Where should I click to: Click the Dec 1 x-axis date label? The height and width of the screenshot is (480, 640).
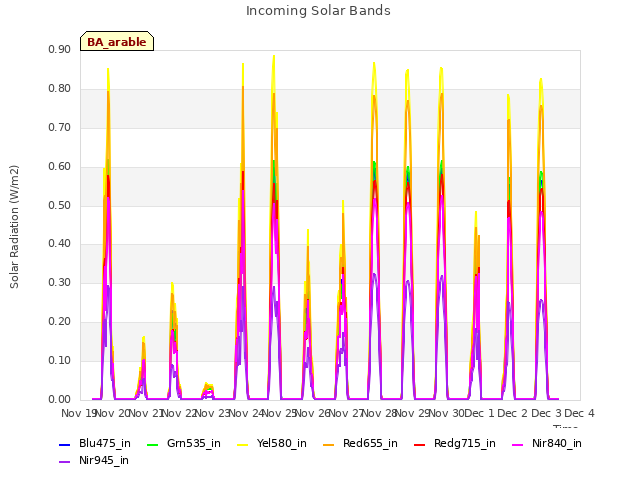click(480, 413)
